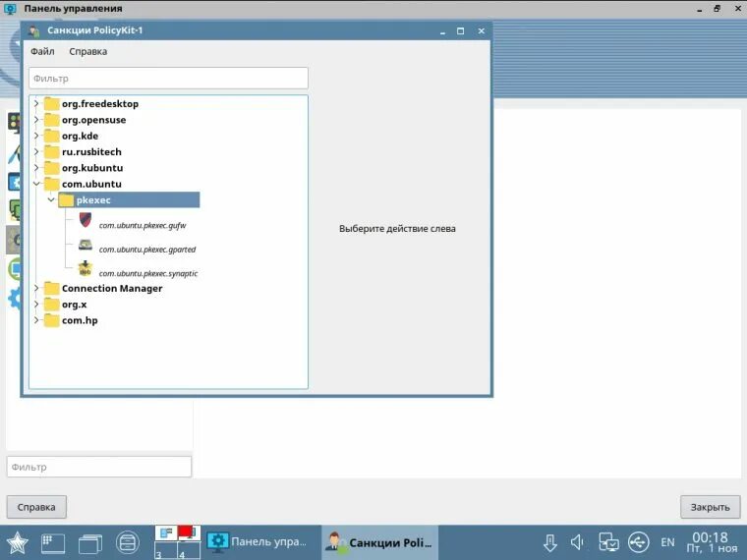The image size is (747, 560).
Task: Select the com.ubuntu folder icon
Action: 51,184
